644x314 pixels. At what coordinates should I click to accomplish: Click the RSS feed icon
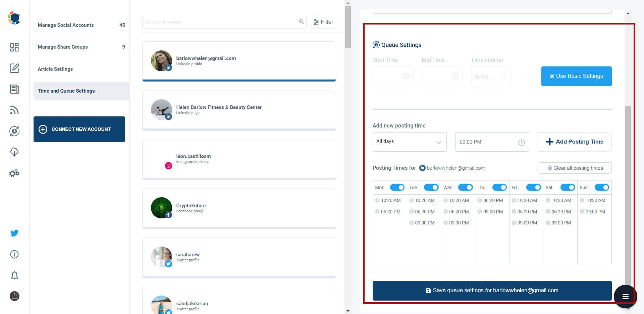[x=14, y=110]
